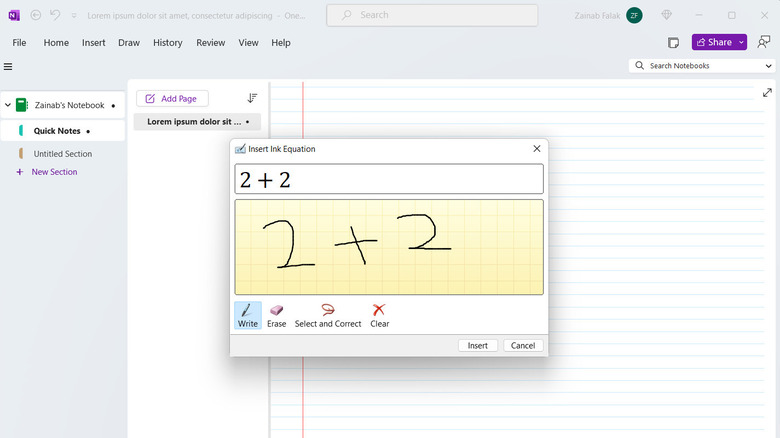Select the Erase tool
780x438 pixels.
point(276,315)
